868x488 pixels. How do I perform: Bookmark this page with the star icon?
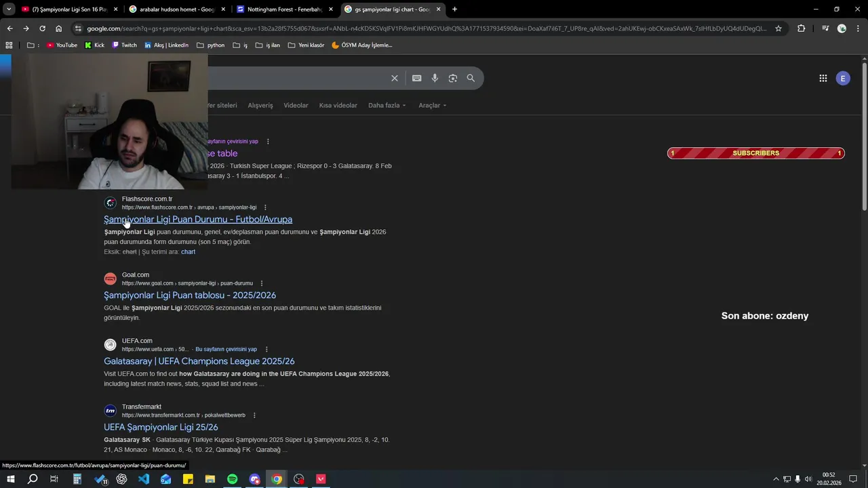(778, 28)
